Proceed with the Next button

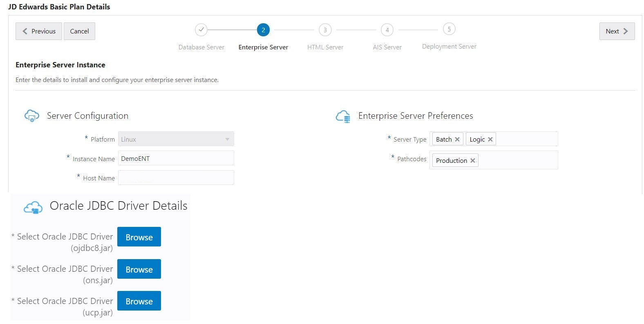coord(617,31)
